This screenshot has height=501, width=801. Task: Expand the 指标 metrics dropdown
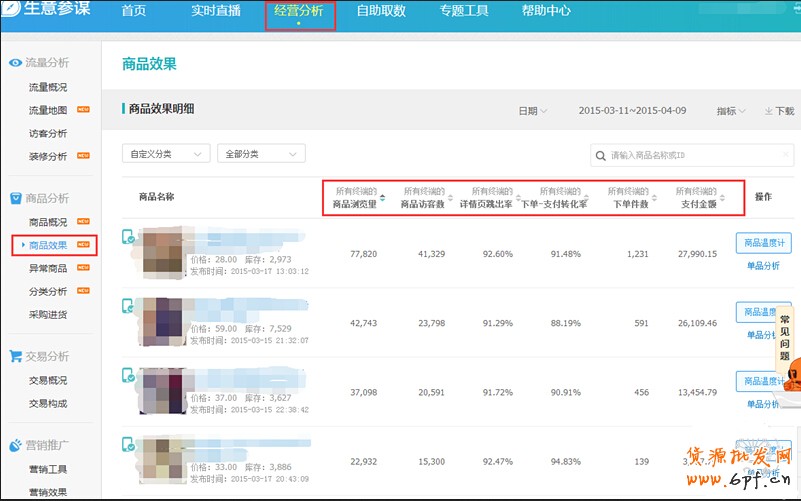pyautogui.click(x=730, y=111)
